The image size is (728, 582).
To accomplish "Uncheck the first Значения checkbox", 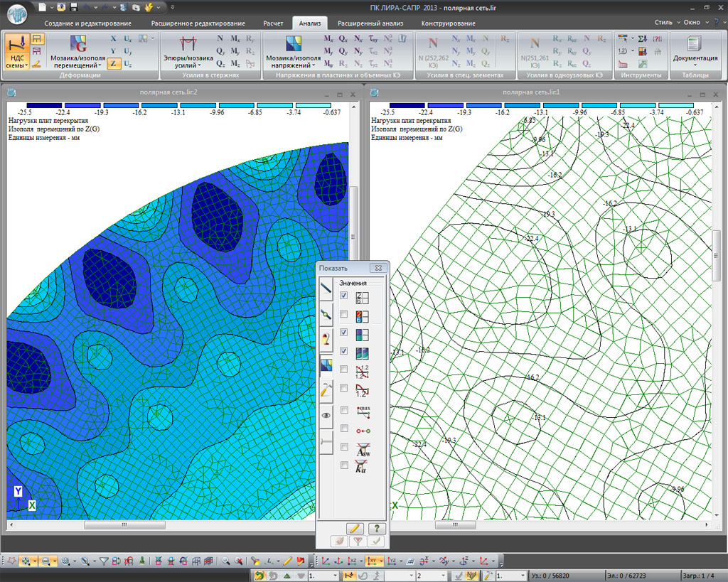I will click(x=344, y=296).
